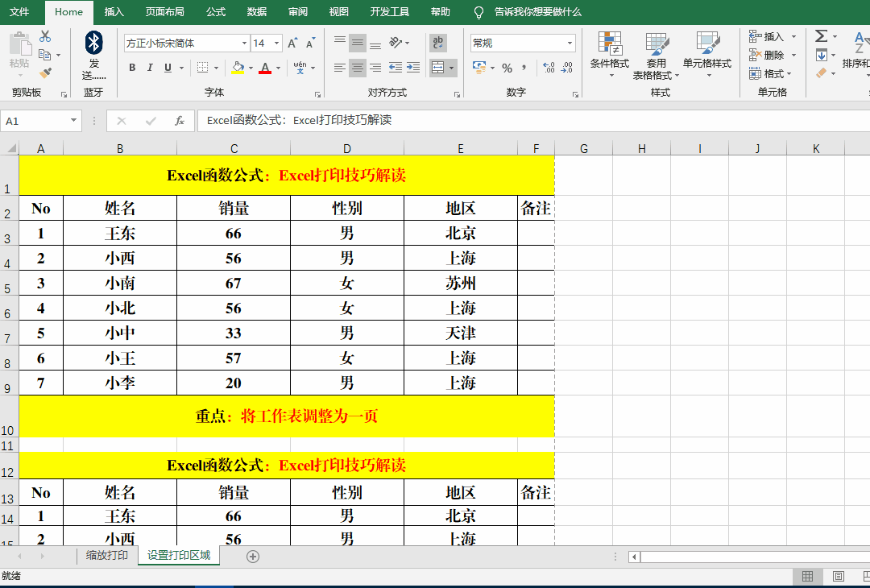Apply comma style
The height and width of the screenshot is (588, 870).
(x=524, y=68)
